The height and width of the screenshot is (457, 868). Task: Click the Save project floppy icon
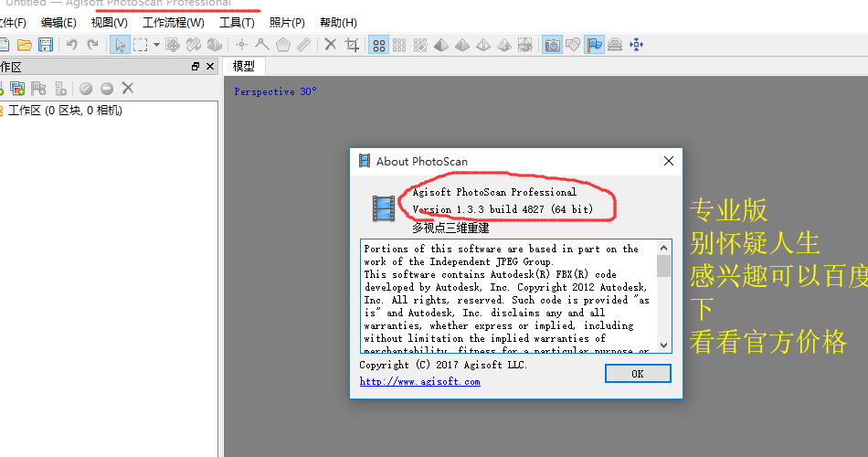(x=46, y=45)
